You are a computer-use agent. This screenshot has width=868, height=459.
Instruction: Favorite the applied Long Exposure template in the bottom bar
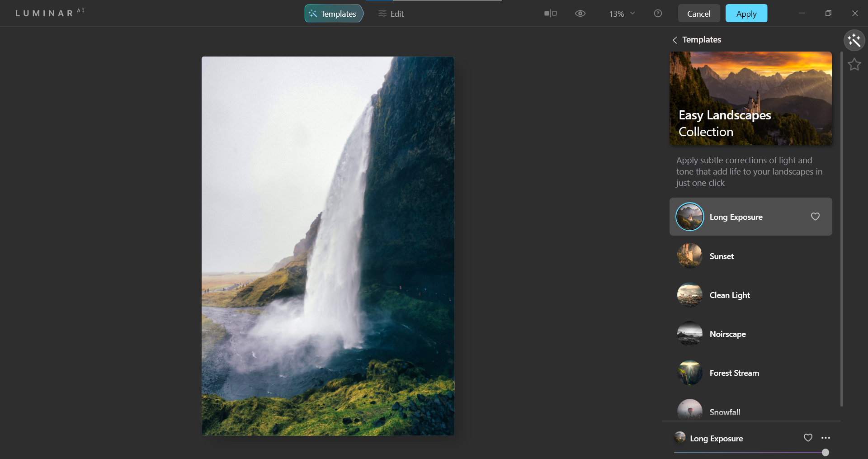point(808,438)
